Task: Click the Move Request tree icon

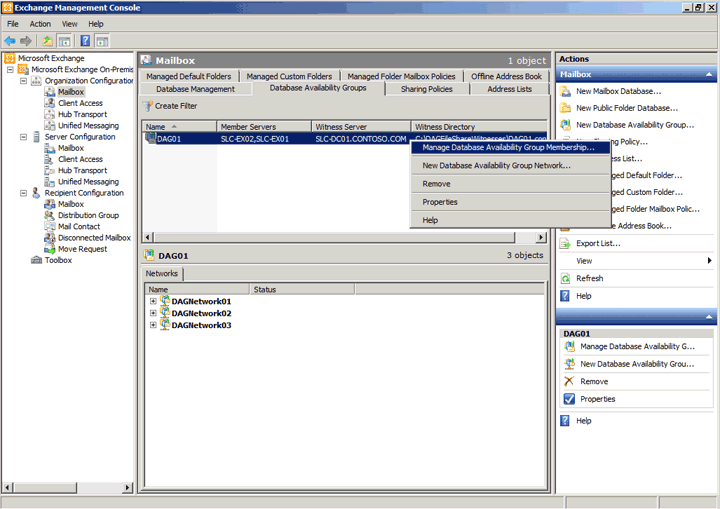Action: click(x=50, y=249)
